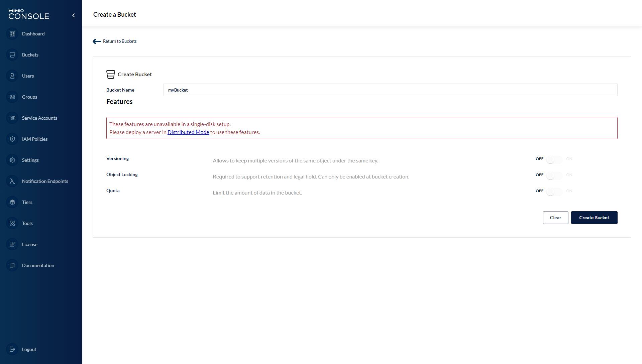
Task: Open the Tools section icon
Action: (x=12, y=223)
